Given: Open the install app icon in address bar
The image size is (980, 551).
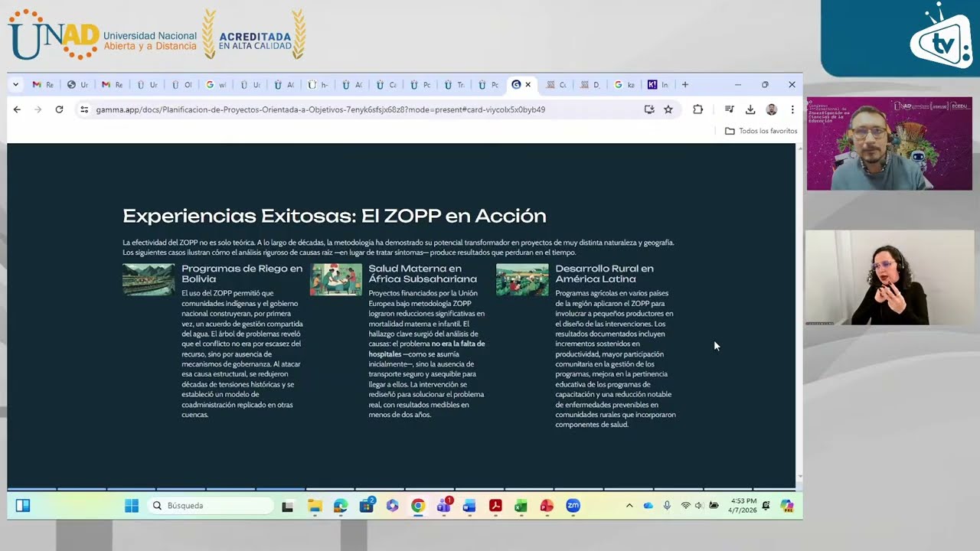Looking at the screenshot, I should pyautogui.click(x=649, y=109).
